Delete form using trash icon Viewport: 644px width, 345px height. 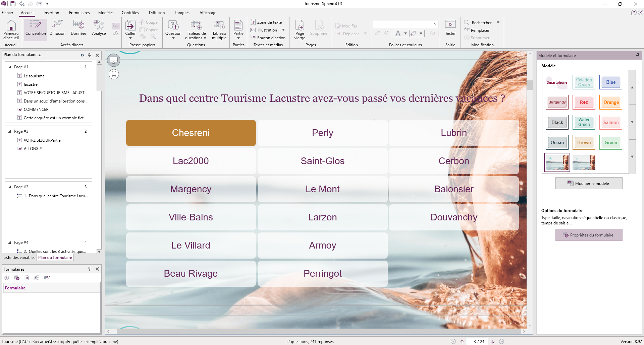[x=27, y=278]
